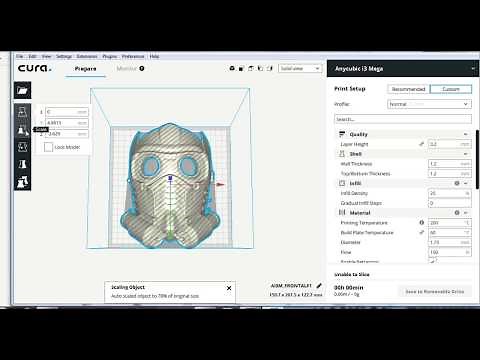Collapse the Infill section chevron

[x=466, y=183]
